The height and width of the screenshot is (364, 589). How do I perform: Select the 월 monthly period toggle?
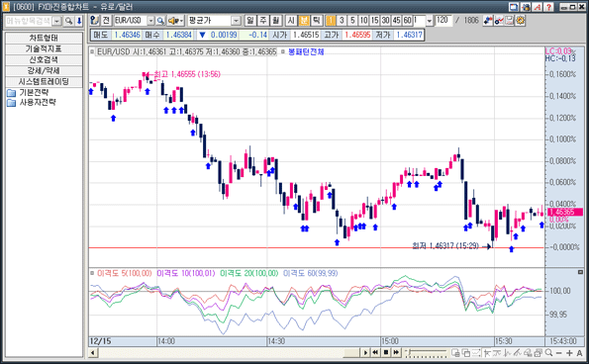[276, 20]
